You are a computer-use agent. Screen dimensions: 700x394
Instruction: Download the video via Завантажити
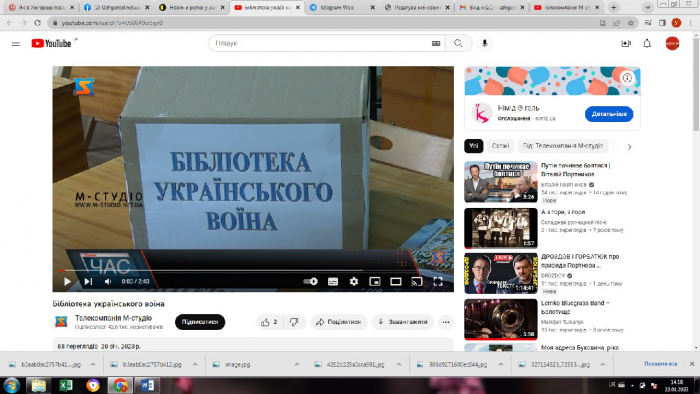pos(403,322)
